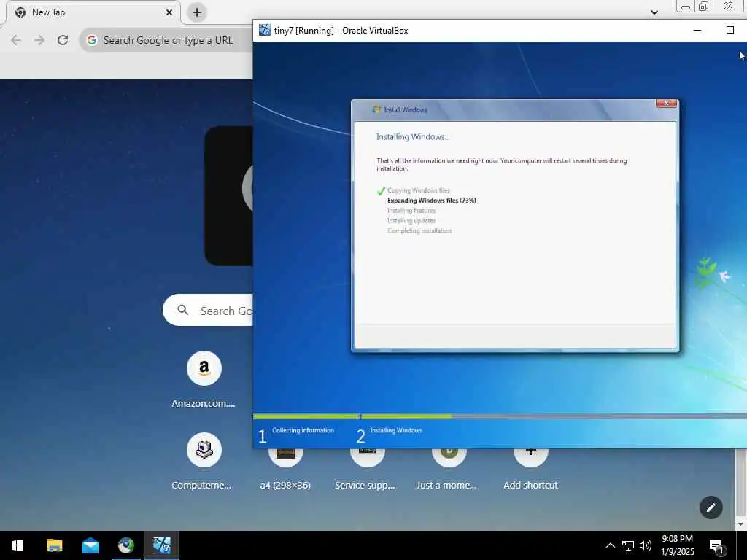This screenshot has height=560, width=747.
Task: Close the Install Windows dialog
Action: coord(666,104)
